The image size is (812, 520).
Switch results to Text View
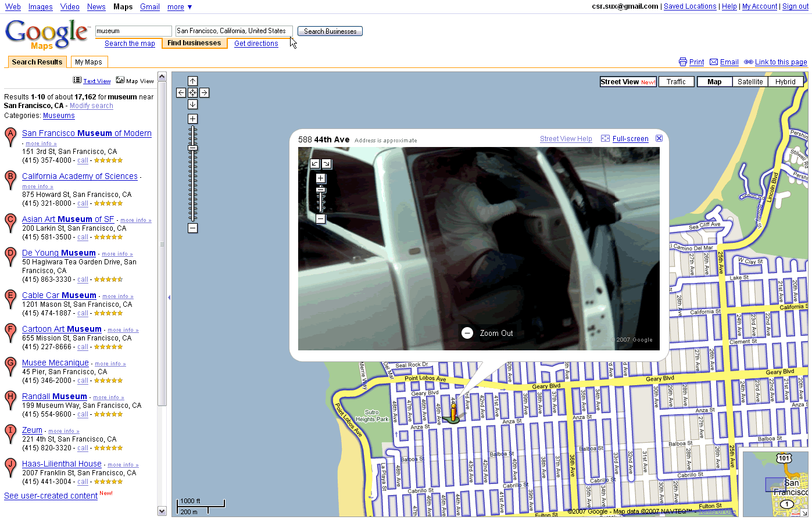(x=92, y=81)
